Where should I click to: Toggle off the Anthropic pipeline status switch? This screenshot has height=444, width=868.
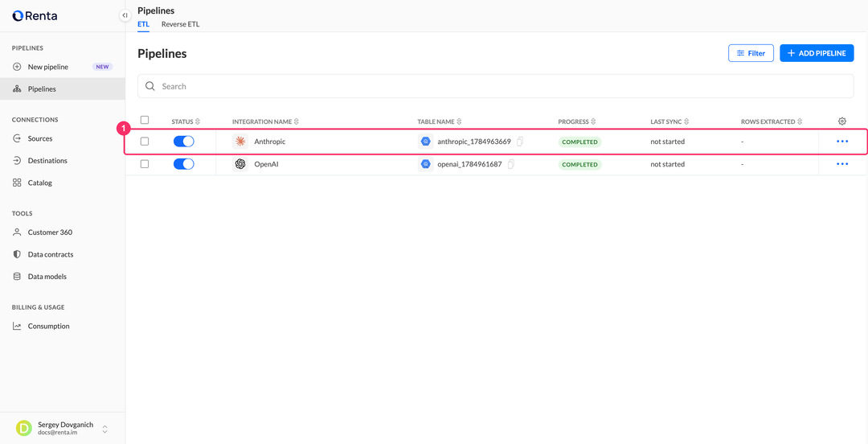(184, 142)
